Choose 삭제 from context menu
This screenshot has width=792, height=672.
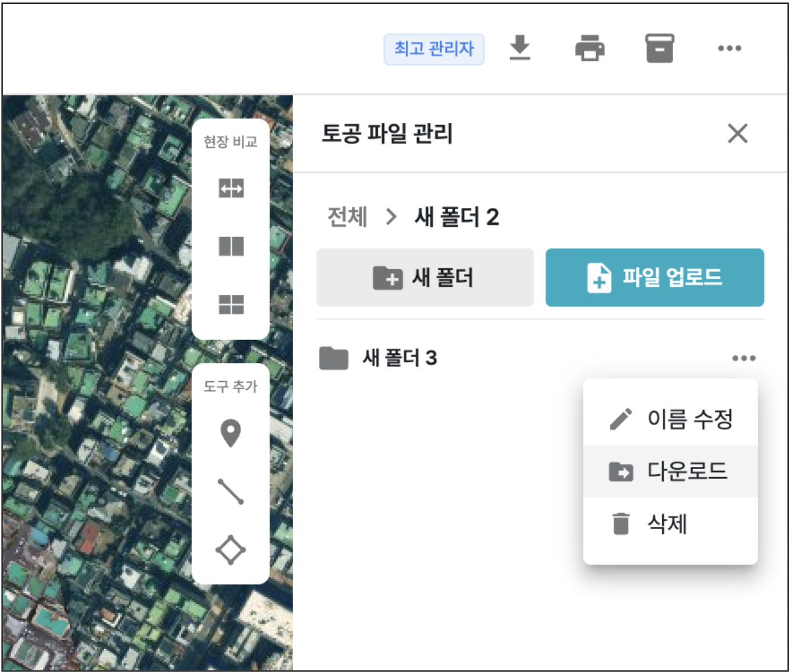[x=670, y=524]
